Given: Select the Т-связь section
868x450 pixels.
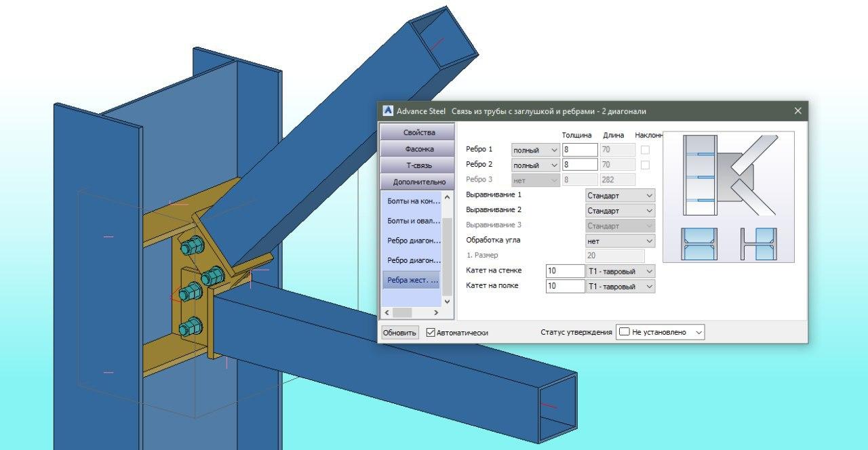Looking at the screenshot, I should [x=418, y=165].
